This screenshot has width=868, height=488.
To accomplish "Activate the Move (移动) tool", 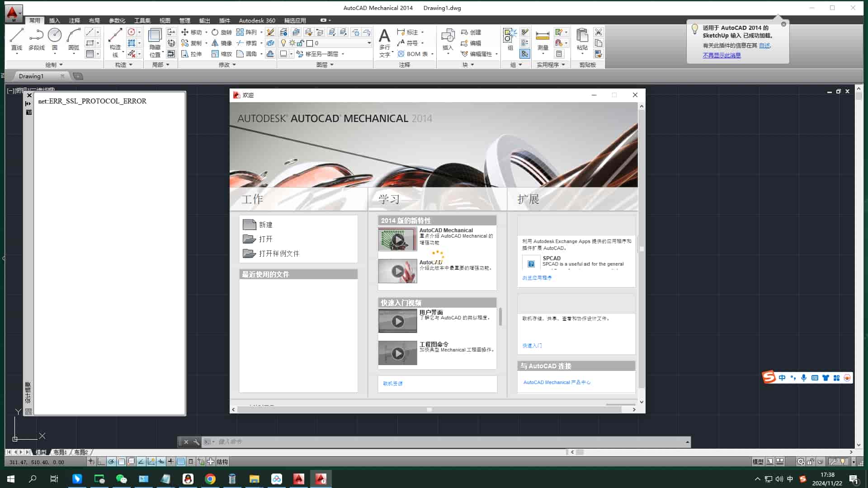I will 192,32.
